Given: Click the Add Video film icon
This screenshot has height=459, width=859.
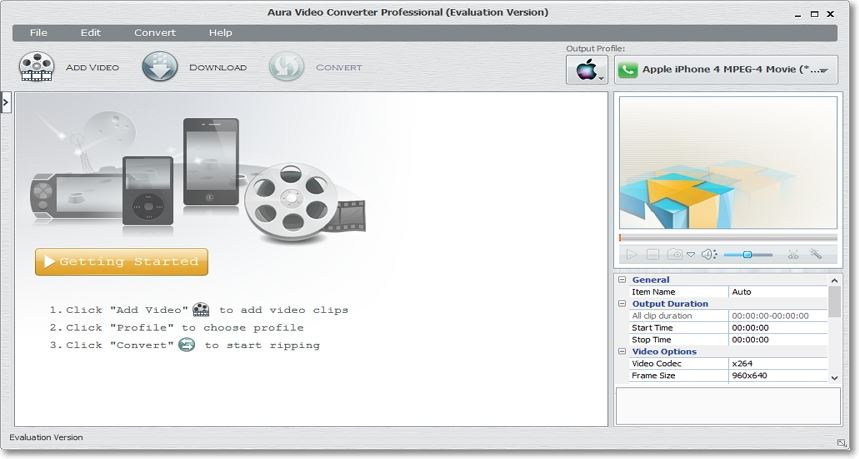Looking at the screenshot, I should pos(37,67).
